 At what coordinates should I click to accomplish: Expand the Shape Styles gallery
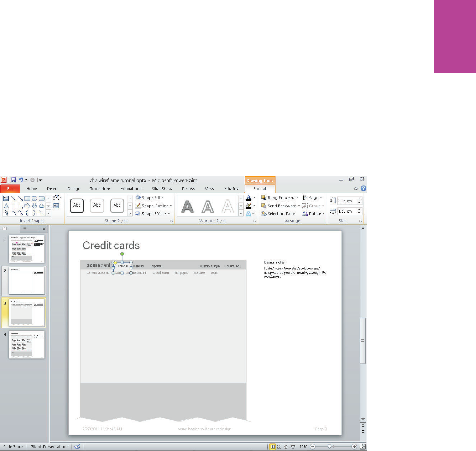pos(130,213)
